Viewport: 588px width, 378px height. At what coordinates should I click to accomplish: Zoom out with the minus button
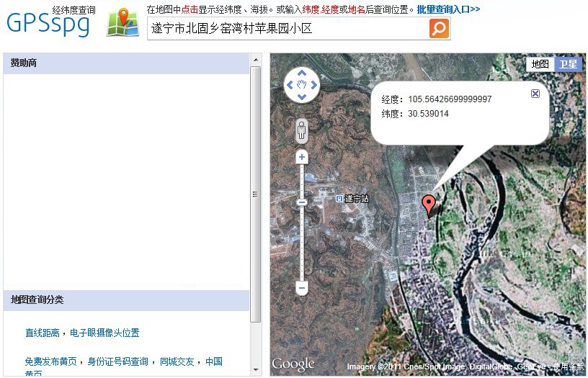[302, 288]
